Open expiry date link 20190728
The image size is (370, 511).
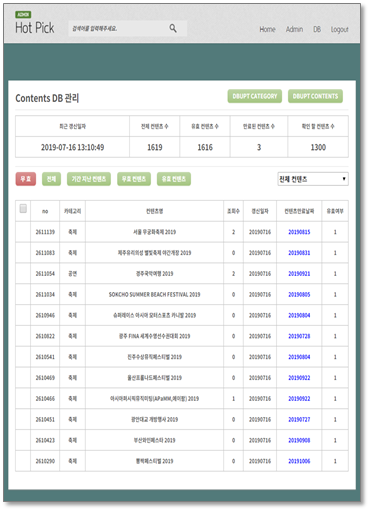299,336
